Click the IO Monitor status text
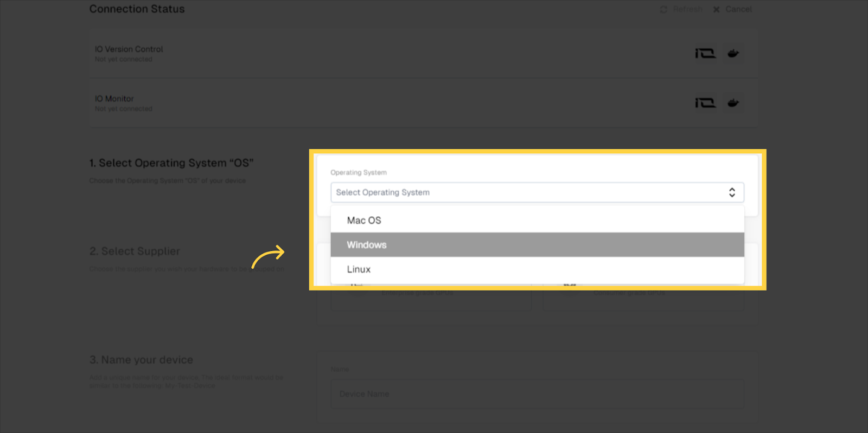 pos(124,109)
